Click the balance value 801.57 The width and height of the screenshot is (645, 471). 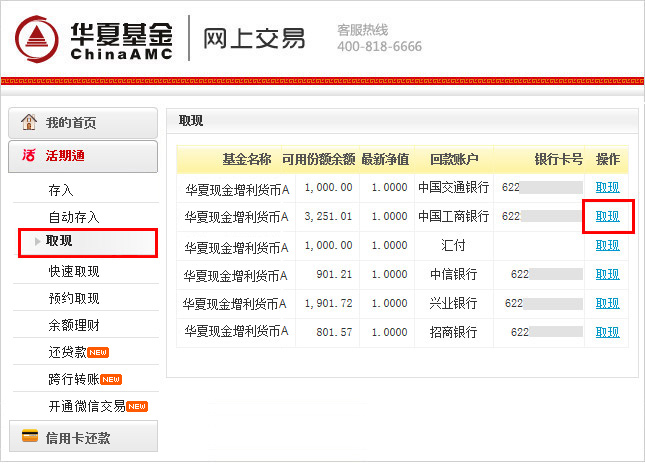click(x=334, y=332)
